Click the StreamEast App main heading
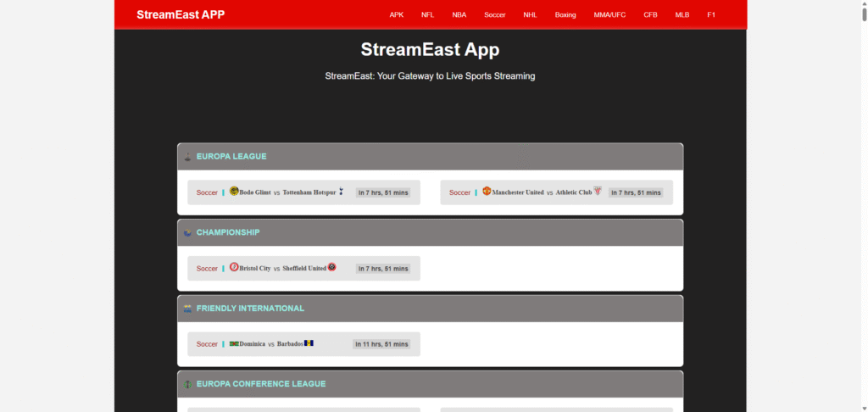The image size is (868, 412). pos(430,49)
